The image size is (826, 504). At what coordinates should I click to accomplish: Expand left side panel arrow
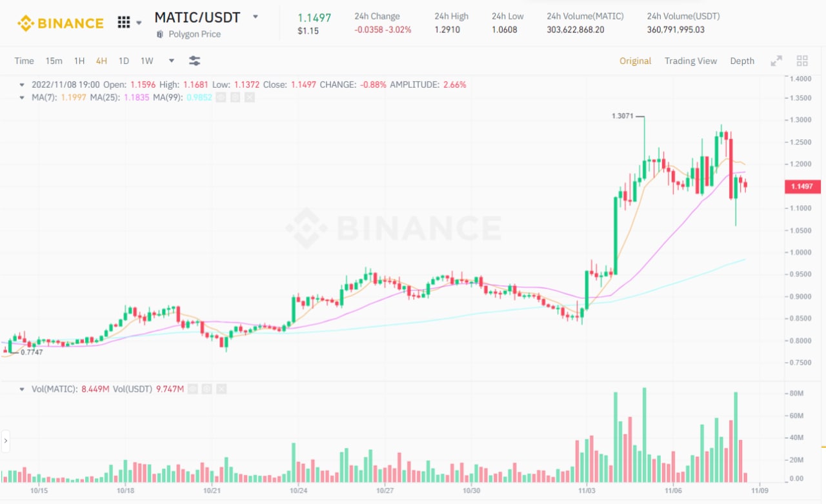5,441
